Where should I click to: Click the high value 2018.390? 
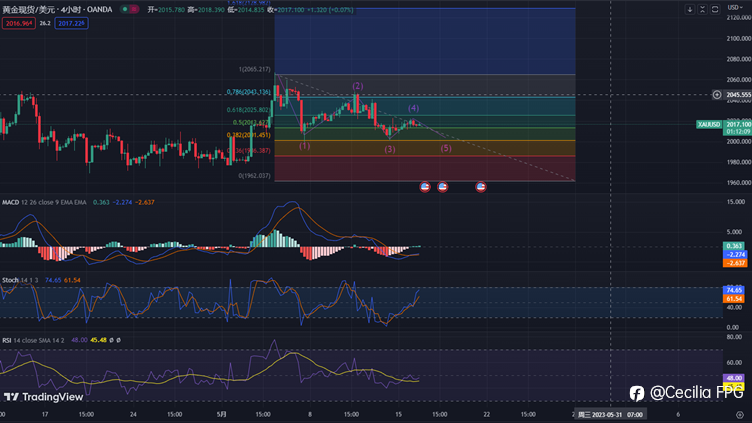[211, 10]
